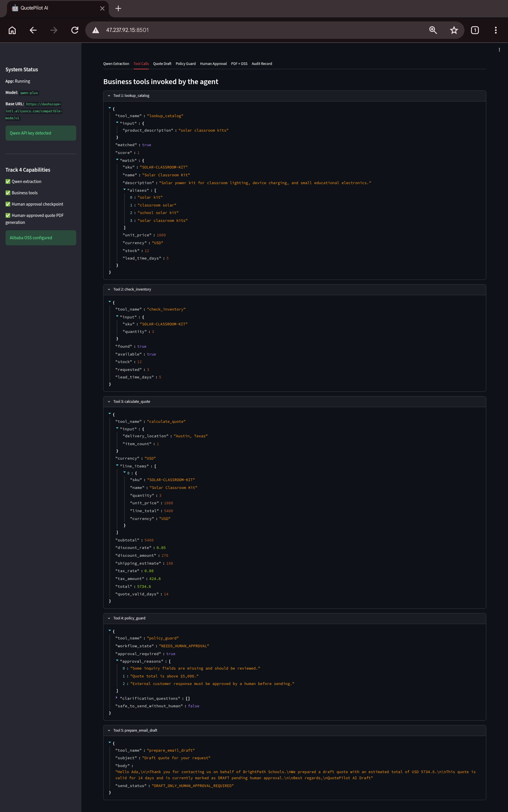This screenshot has width=508, height=812.
Task: Click the "total" 5734.8 value
Action: 144,587
